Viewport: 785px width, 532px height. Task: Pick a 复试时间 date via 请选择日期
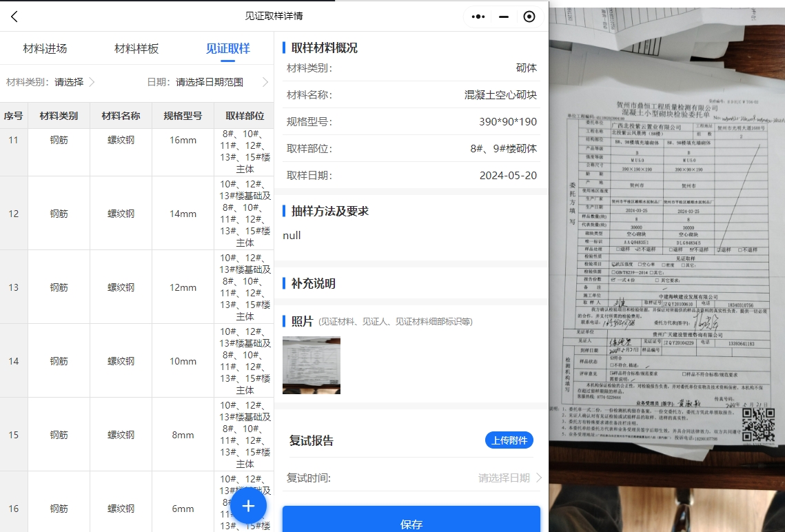tap(509, 478)
